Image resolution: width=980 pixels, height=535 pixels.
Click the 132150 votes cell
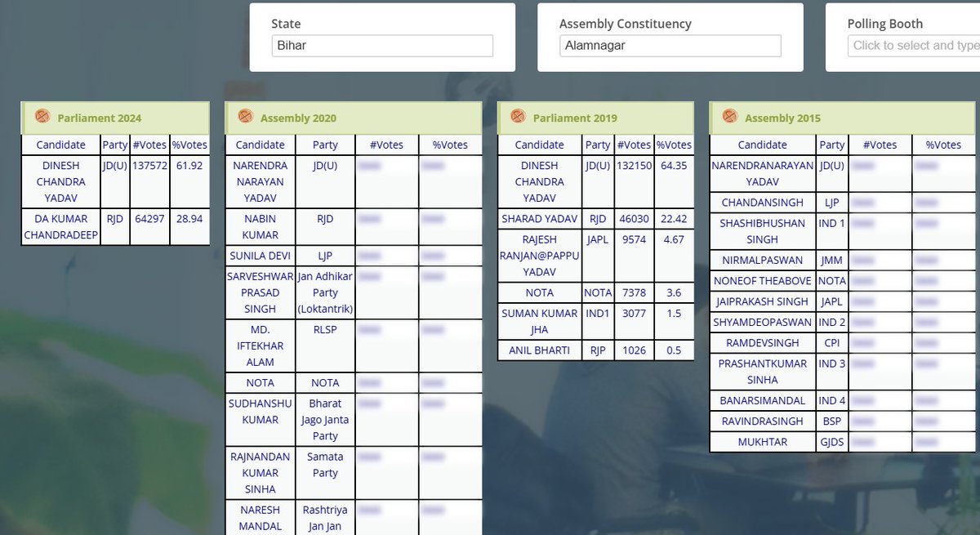(x=634, y=181)
